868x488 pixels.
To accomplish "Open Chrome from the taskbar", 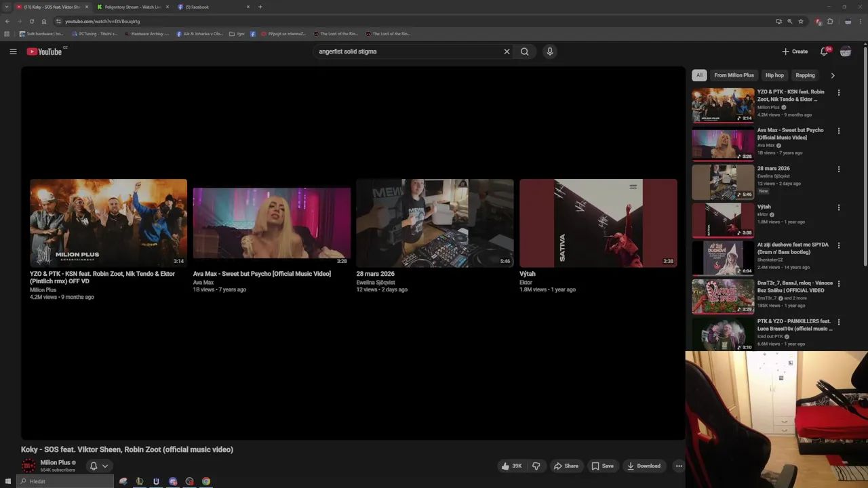I will point(206,481).
